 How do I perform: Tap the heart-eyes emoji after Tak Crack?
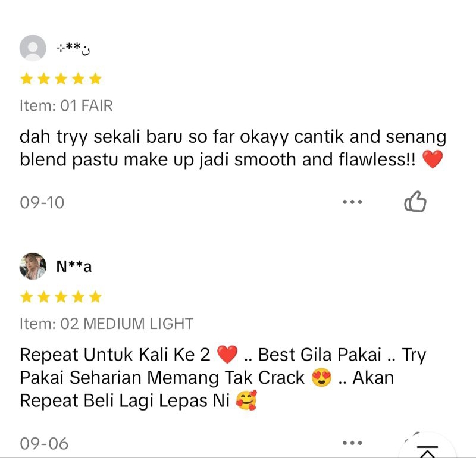321,377
